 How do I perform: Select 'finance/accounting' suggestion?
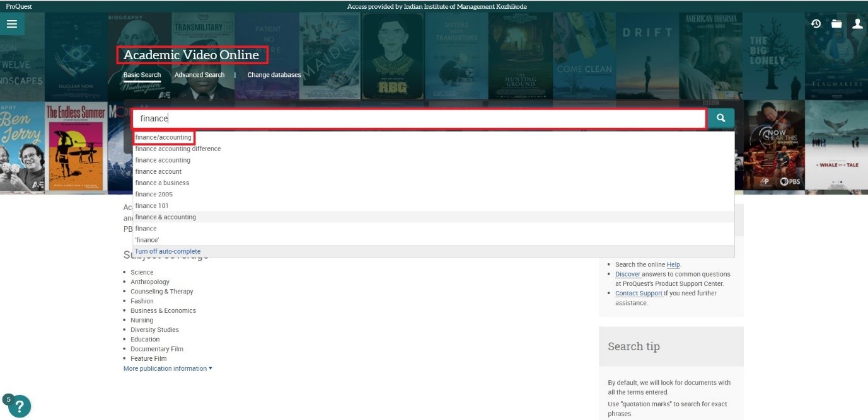(163, 137)
